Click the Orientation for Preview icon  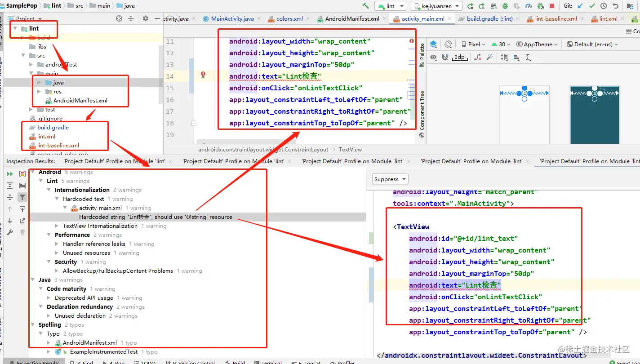[448, 44]
